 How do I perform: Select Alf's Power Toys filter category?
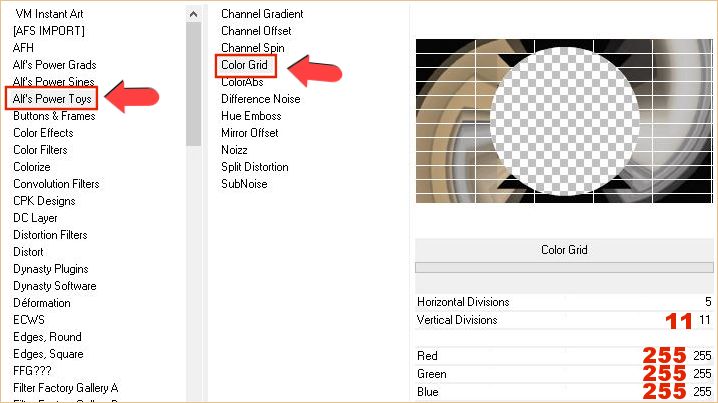[x=52, y=99]
